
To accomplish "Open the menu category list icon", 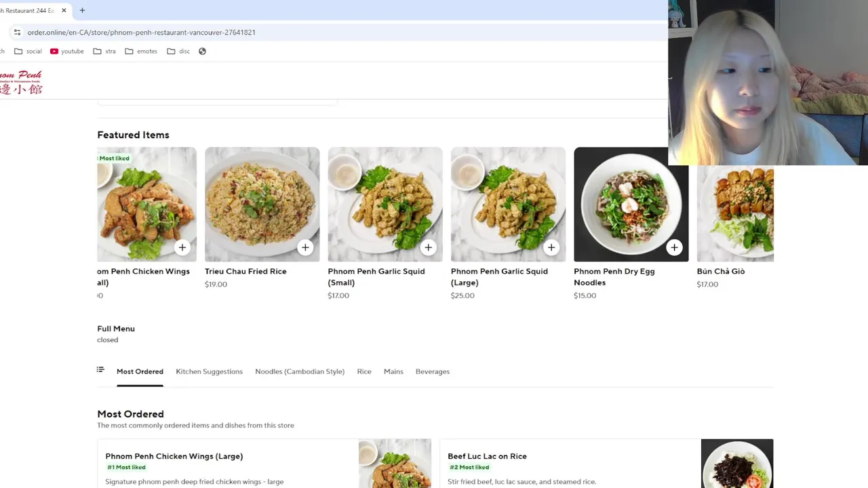I will point(100,370).
